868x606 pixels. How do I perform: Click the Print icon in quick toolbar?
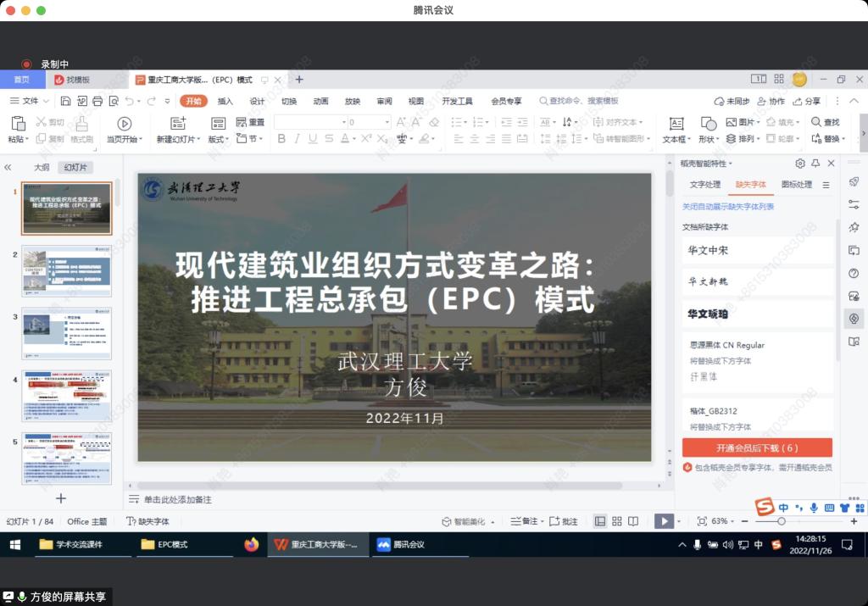(x=97, y=102)
